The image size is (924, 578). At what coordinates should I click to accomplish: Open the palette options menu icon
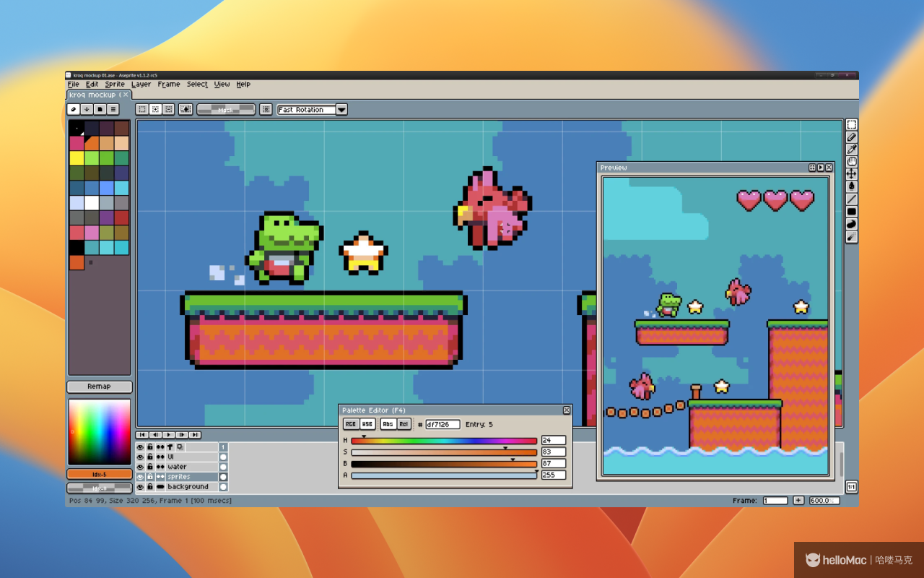point(113,109)
